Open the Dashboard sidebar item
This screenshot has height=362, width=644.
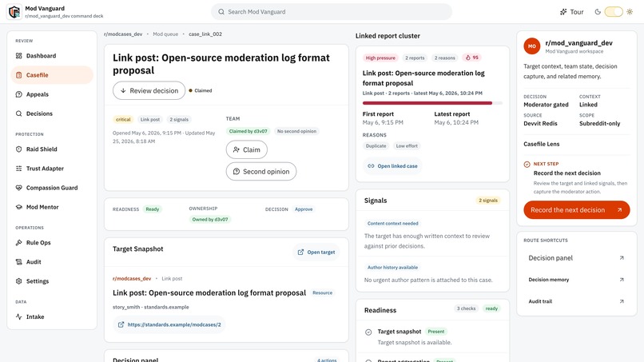coord(52,55)
